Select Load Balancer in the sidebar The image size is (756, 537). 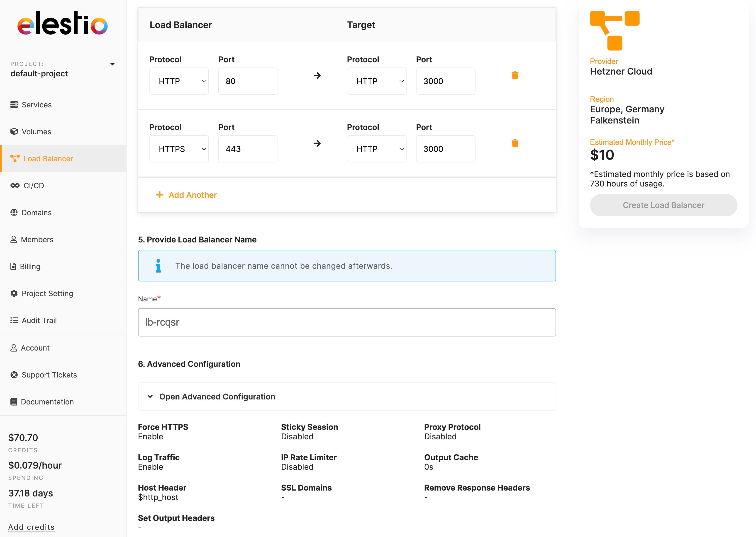coord(48,159)
